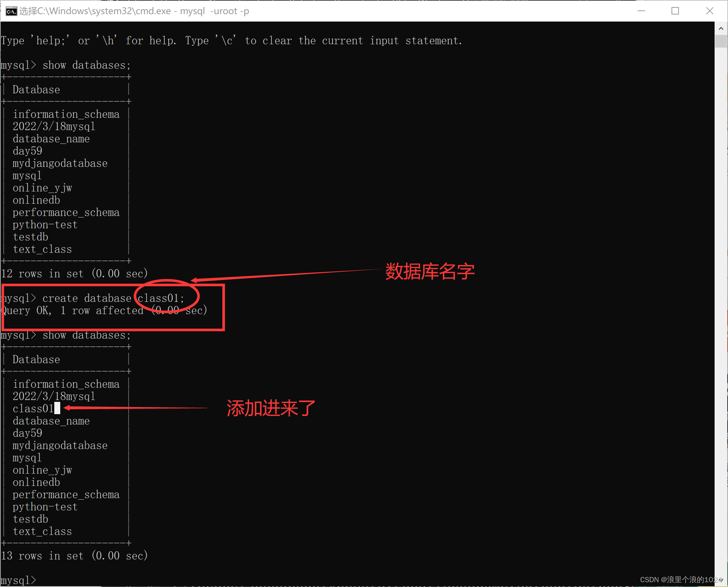728x587 pixels.
Task: Click the create database command line
Action: 93,298
